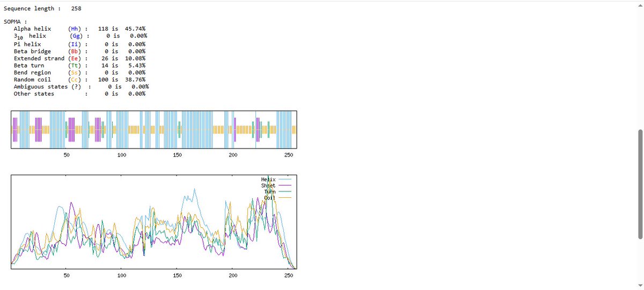644x290 pixels.
Task: Click the scrollbar up arrow
Action: (640, 4)
